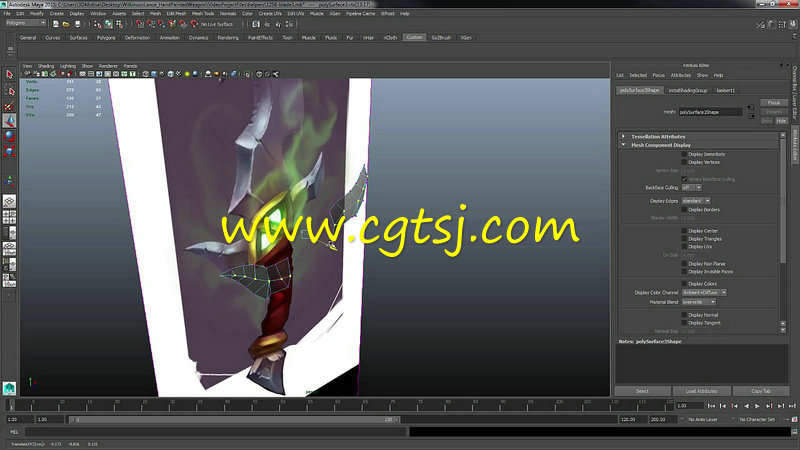Viewport: 800px width, 450px height.
Task: Click the Open Scene folder icon
Action: 66,24
